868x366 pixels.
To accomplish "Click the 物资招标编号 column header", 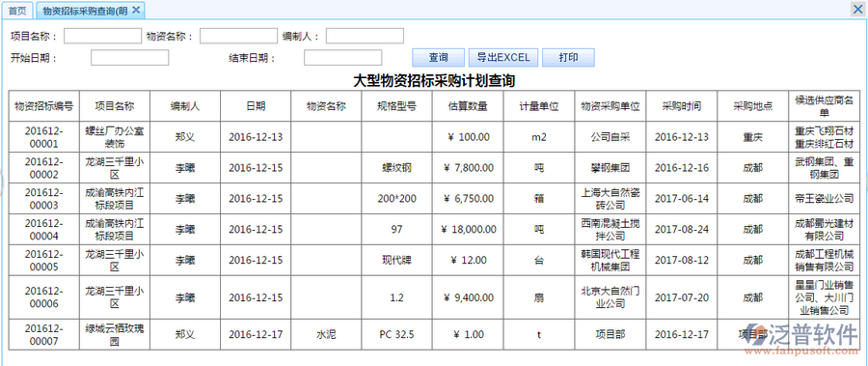I will [x=44, y=106].
